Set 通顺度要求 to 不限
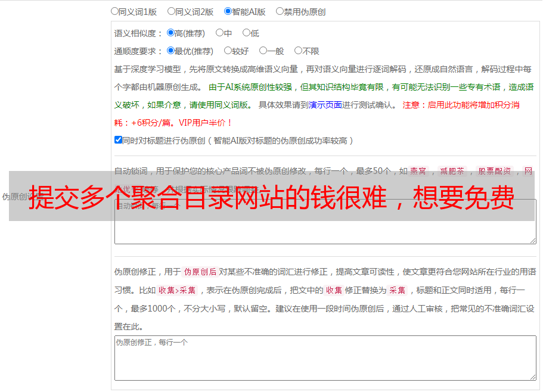This screenshot has width=543, height=392. pos(298,51)
